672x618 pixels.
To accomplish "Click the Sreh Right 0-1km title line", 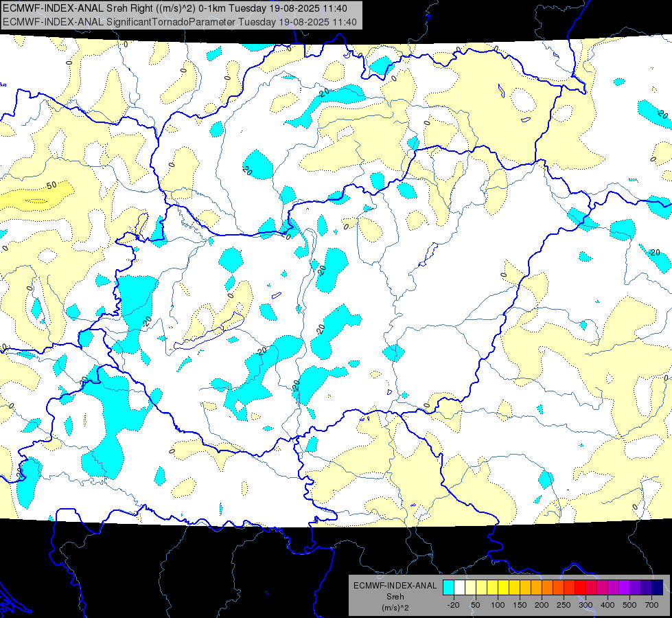I will (x=175, y=8).
